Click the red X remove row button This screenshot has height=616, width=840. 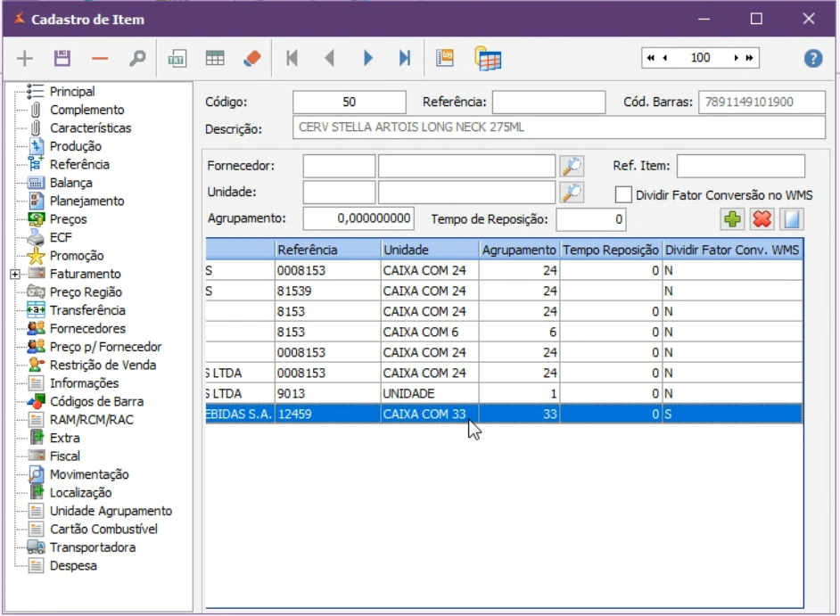762,219
